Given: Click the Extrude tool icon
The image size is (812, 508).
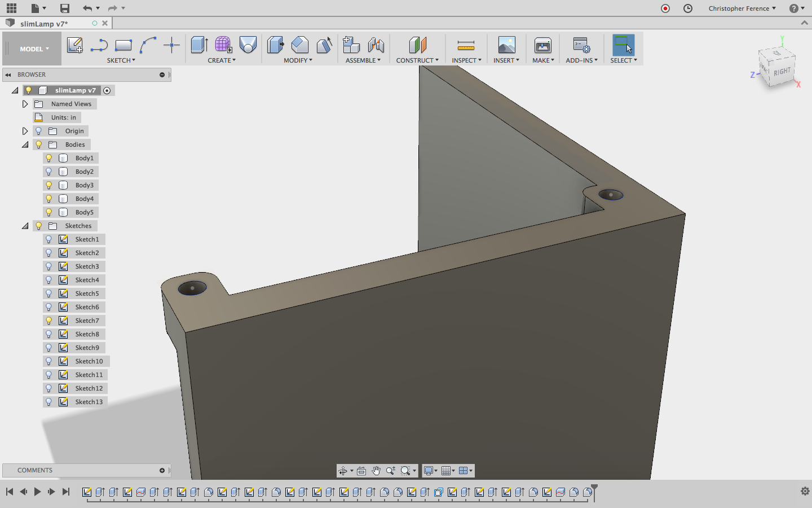Looking at the screenshot, I should point(200,45).
